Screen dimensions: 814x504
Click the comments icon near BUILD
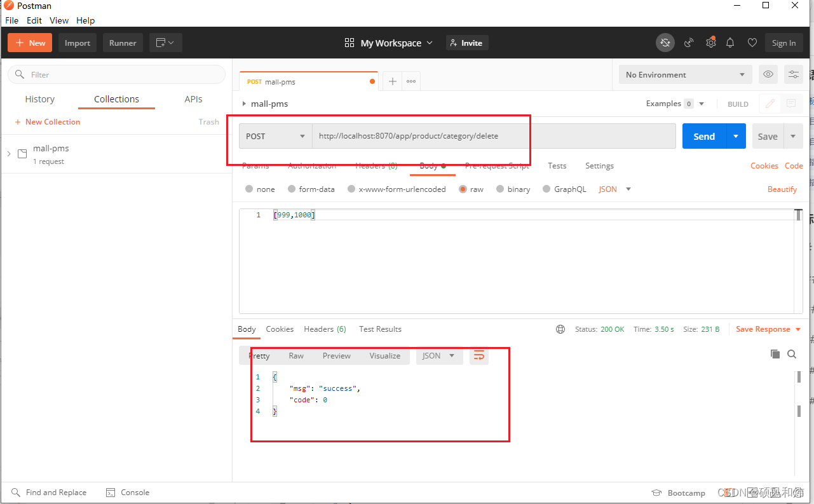tap(791, 104)
